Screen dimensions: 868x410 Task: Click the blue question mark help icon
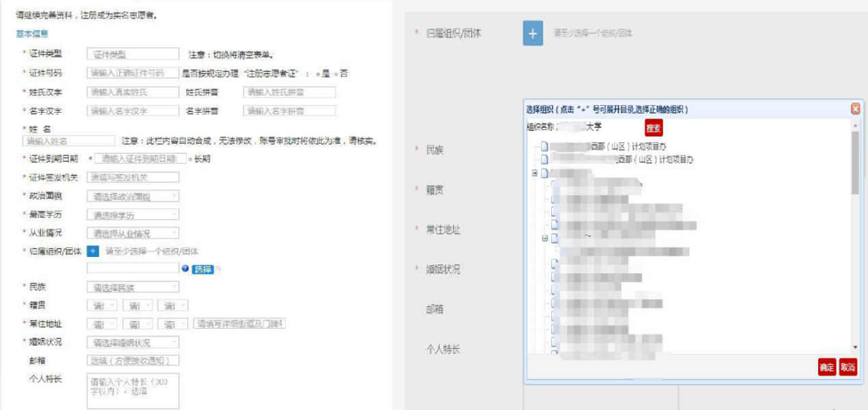[185, 269]
